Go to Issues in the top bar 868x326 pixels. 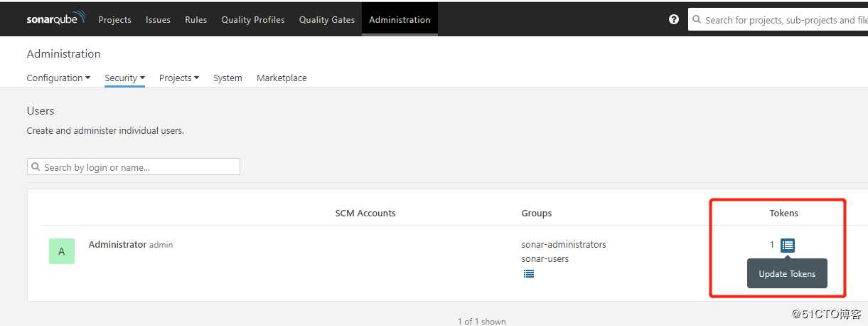pos(158,20)
